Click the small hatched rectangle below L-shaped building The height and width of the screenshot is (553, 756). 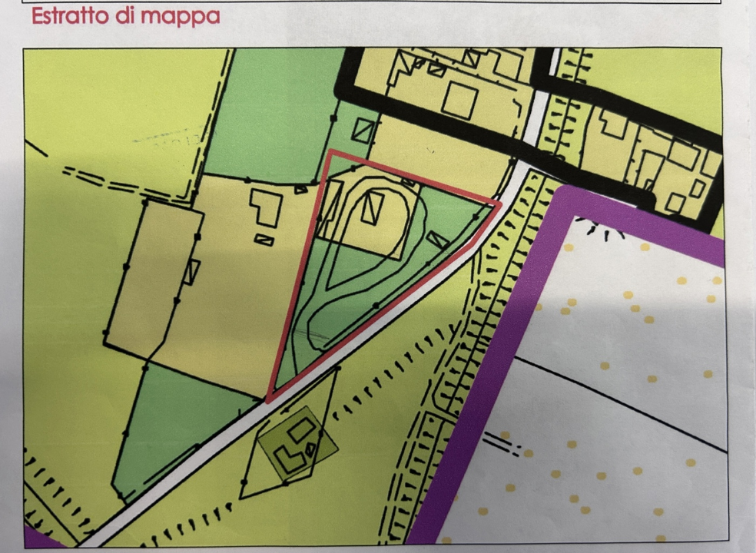click(x=264, y=240)
